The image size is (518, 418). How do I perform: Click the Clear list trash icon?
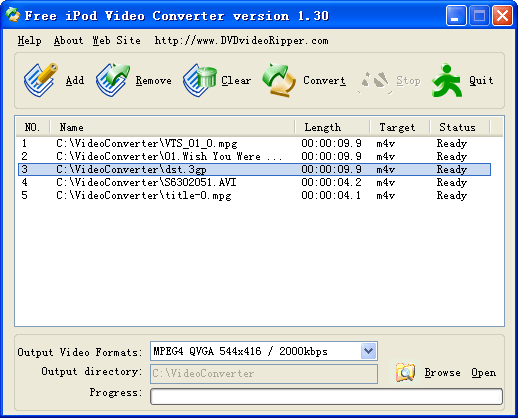[200, 80]
